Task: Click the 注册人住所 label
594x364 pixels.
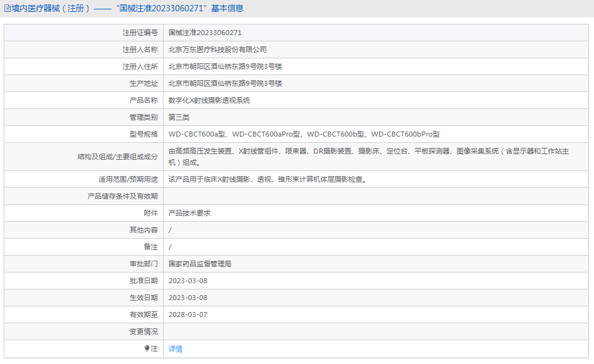Action: [x=140, y=66]
